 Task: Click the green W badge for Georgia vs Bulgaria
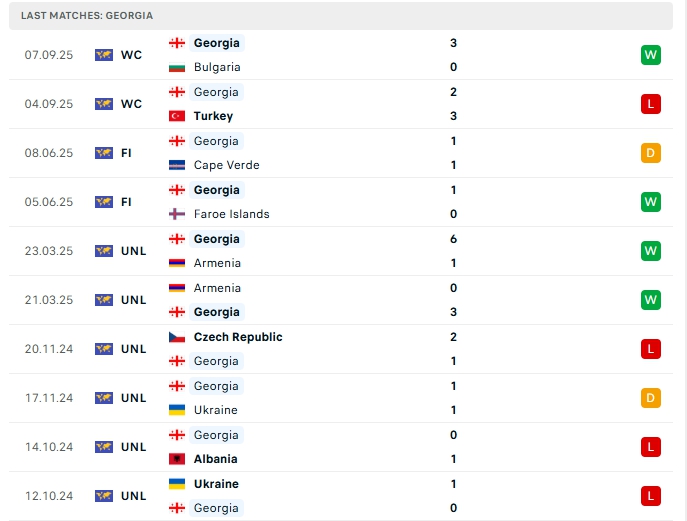point(651,55)
